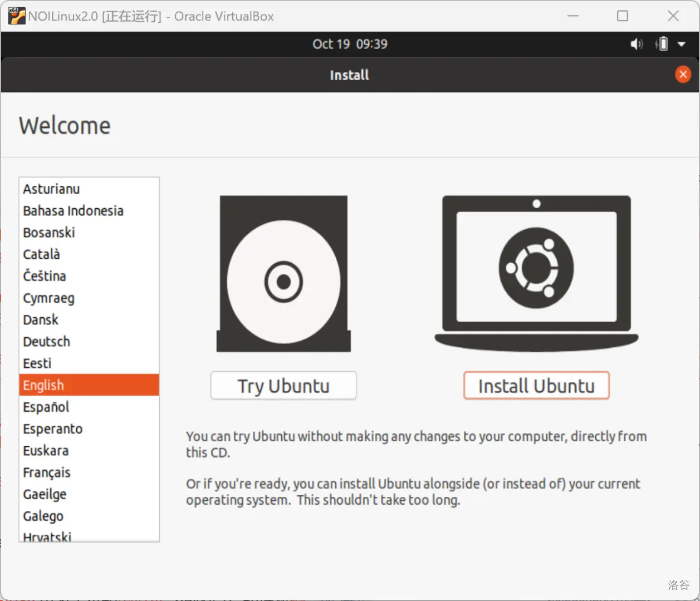Screen dimensions: 700x601
Task: Open the volume speaker indicator
Action: tap(636, 44)
